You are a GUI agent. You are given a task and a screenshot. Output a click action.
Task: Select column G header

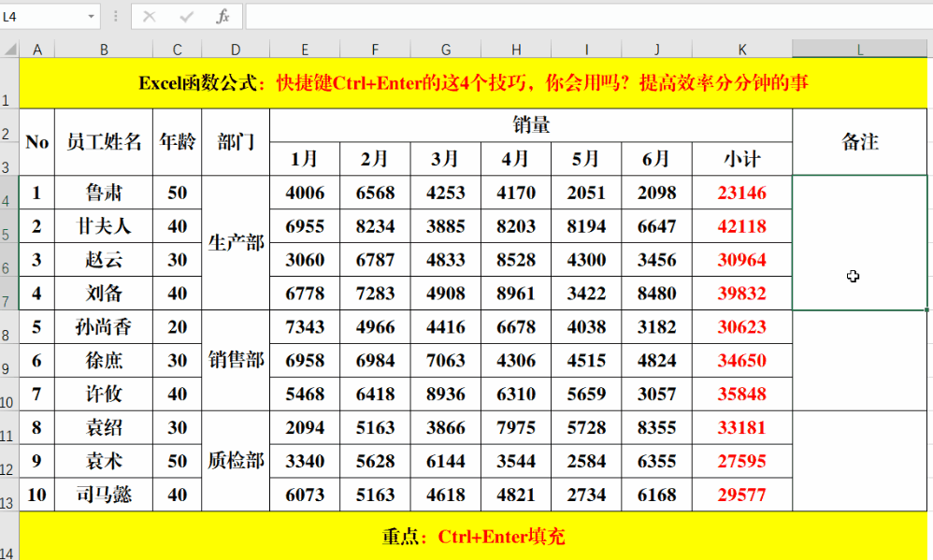[x=446, y=50]
